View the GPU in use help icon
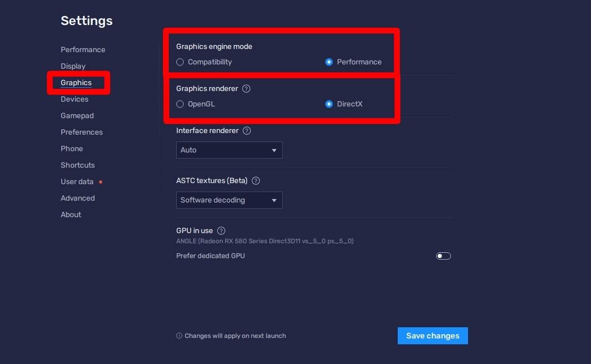Image resolution: width=591 pixels, height=364 pixels. click(221, 230)
